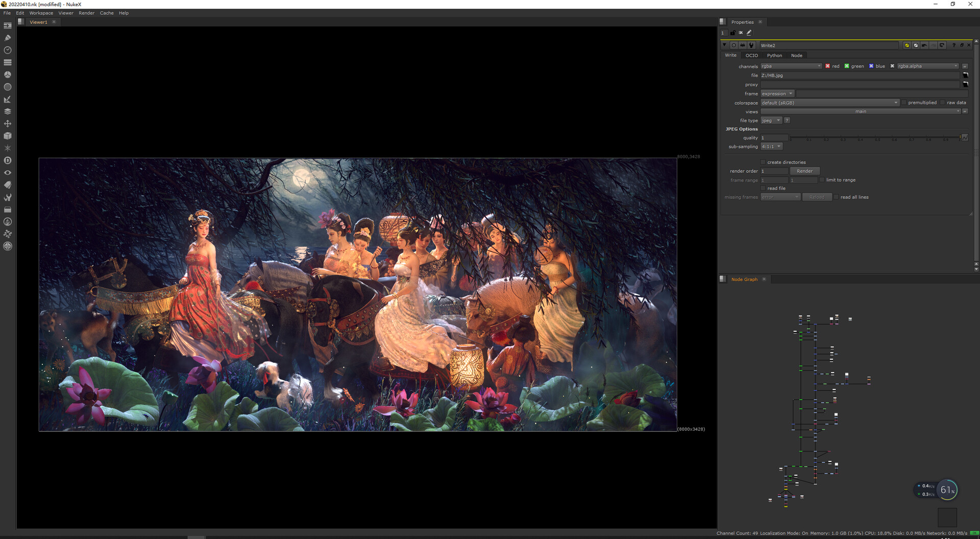Open the colorspace default (sRGB) dropdown

tap(830, 103)
